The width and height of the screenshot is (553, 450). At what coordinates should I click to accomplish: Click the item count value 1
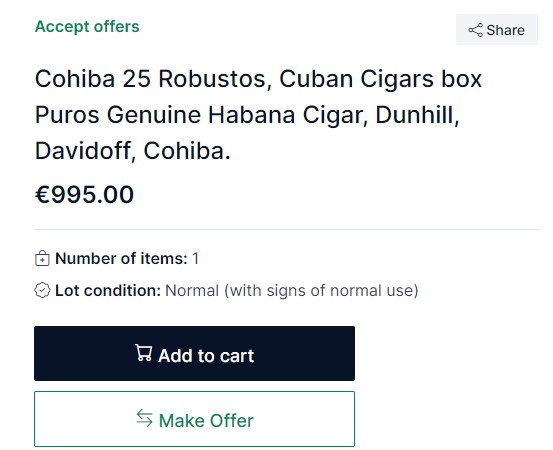196,259
